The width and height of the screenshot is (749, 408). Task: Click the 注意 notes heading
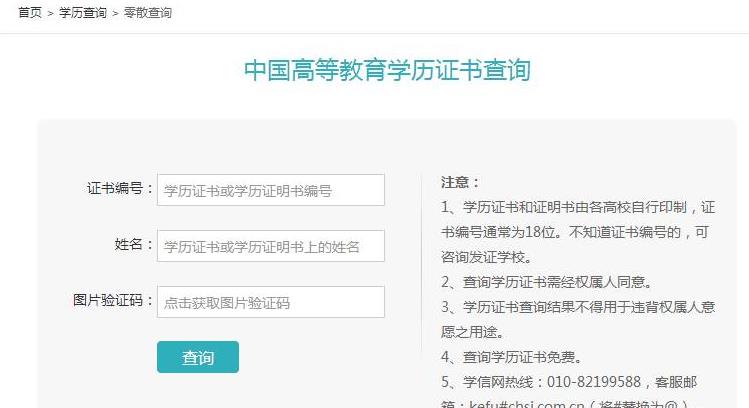[460, 183]
